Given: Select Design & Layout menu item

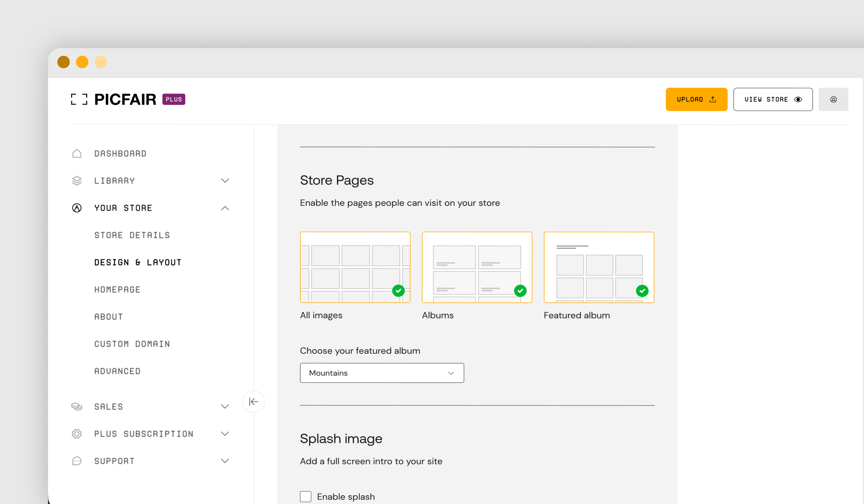Looking at the screenshot, I should click(138, 262).
